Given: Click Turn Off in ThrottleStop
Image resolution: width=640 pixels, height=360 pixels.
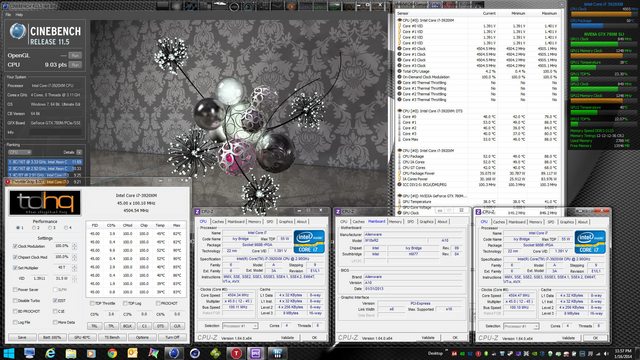Looking at the screenshot, I should (172, 337).
